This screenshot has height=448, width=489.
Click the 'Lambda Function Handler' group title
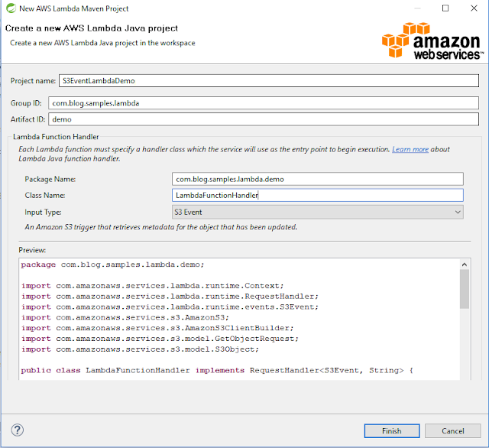(56, 137)
